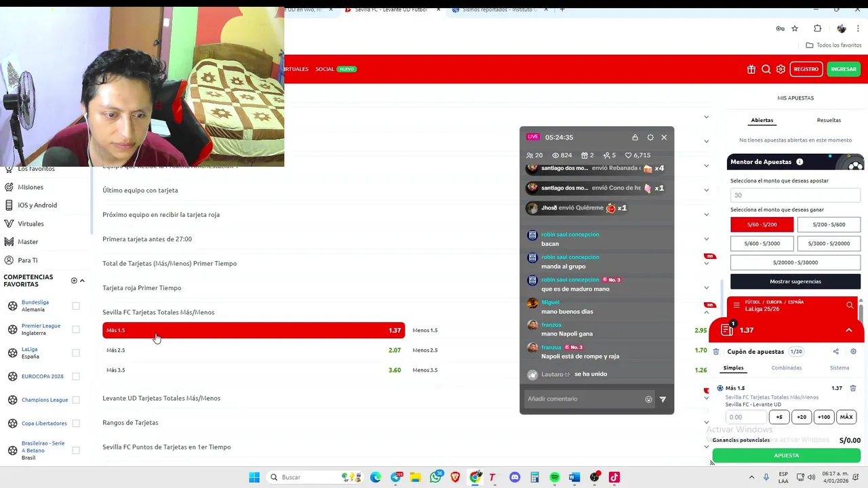This screenshot has width=868, height=488.
Task: Open bet slip settings gear icon
Action: (x=853, y=352)
